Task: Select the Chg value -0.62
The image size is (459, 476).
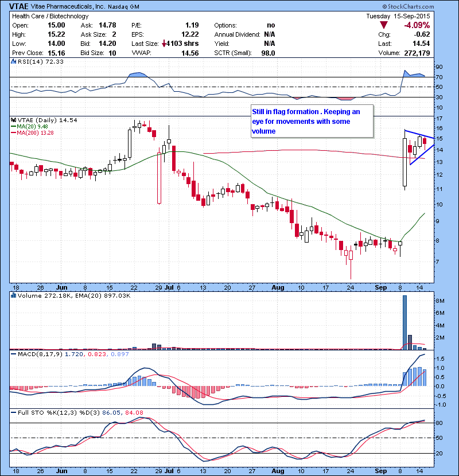Action: pos(421,34)
